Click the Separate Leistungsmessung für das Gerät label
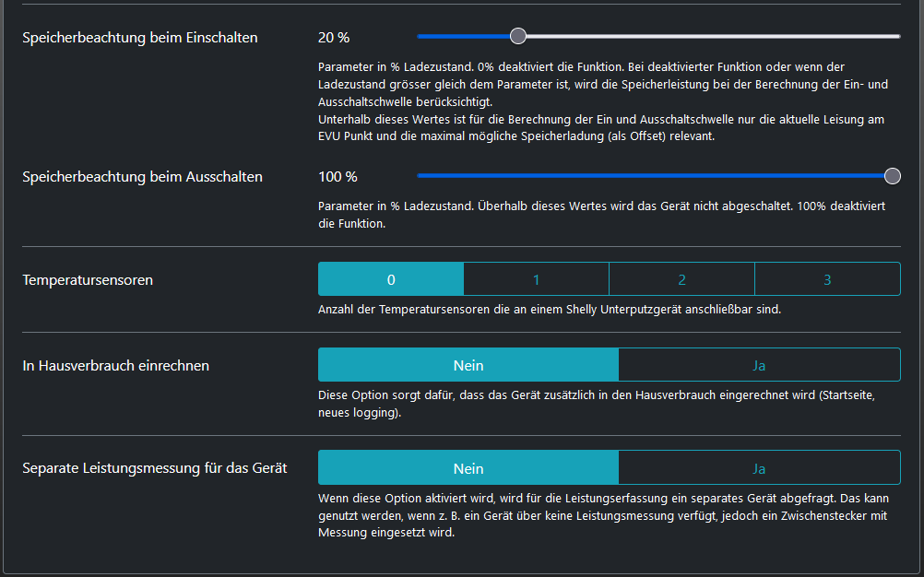 click(155, 468)
